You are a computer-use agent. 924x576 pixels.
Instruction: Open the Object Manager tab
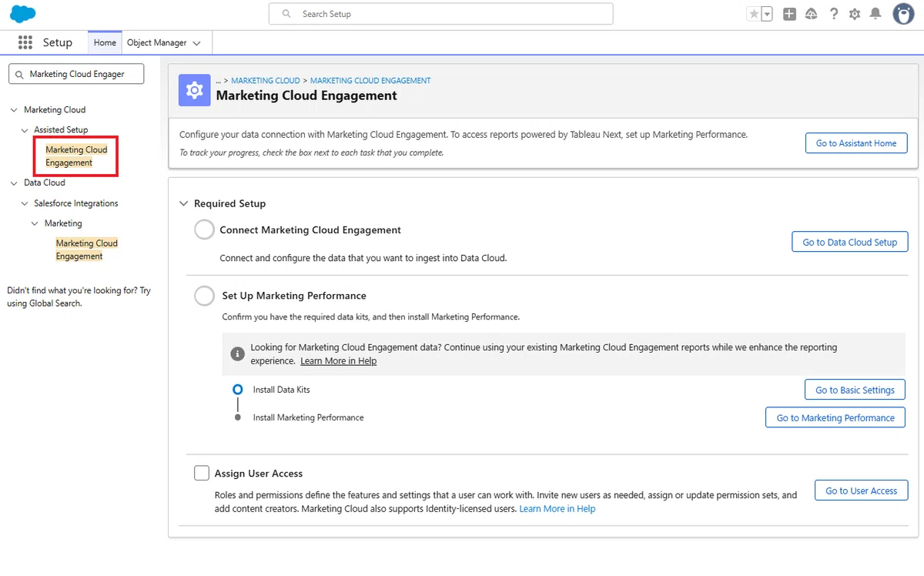(x=157, y=42)
